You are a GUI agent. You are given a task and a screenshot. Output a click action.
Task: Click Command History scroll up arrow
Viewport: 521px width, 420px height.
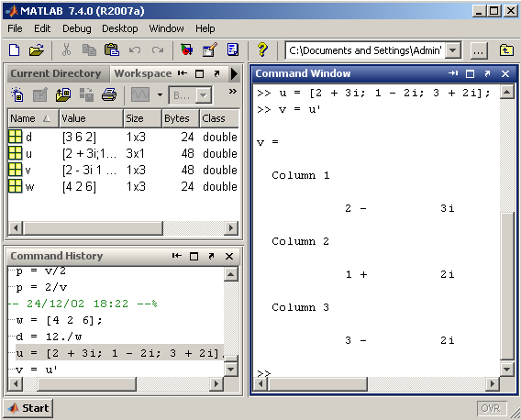click(x=230, y=274)
